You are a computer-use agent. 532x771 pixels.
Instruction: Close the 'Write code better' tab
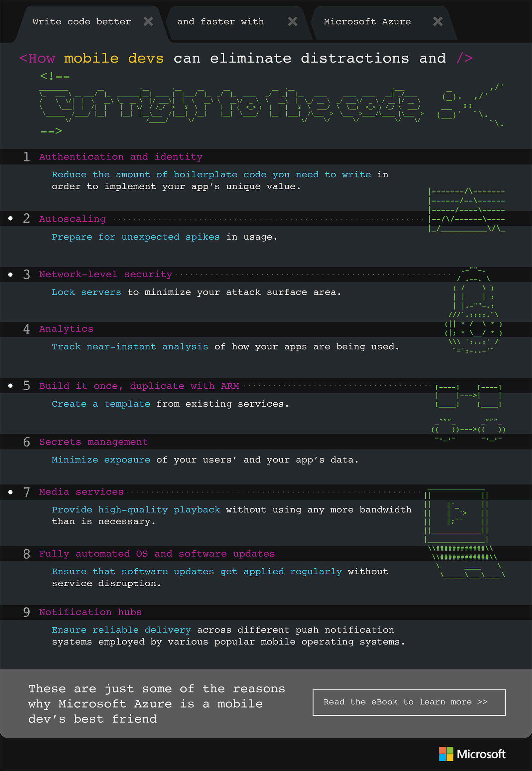pos(148,22)
